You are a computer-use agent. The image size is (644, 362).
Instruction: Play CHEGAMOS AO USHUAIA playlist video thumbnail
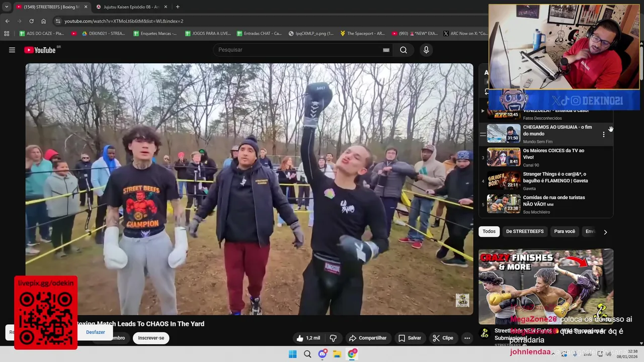(x=504, y=134)
